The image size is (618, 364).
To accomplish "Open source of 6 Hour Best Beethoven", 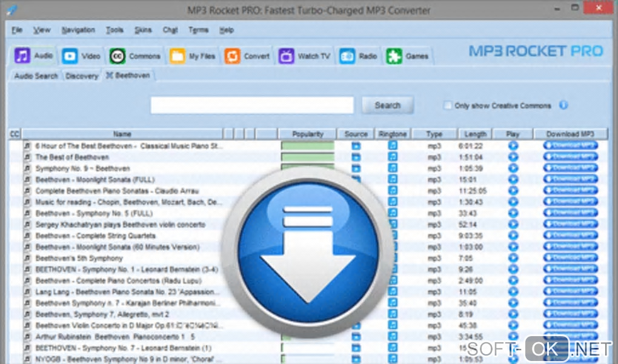I will point(356,146).
